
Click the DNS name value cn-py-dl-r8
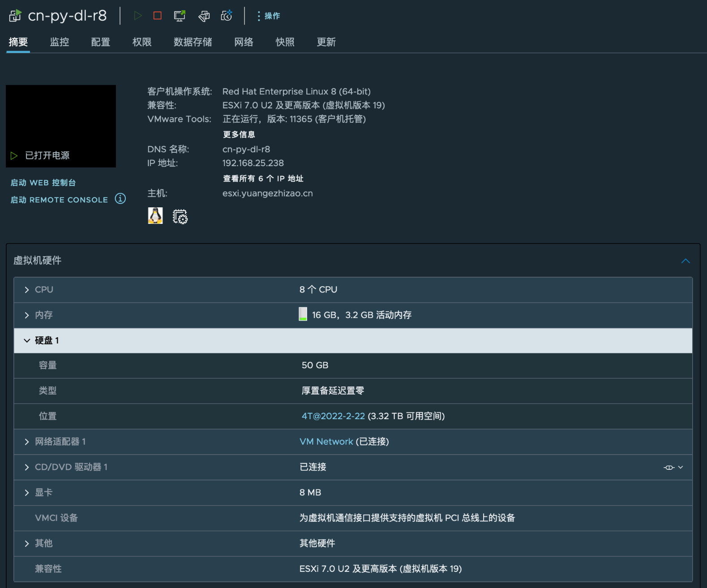pyautogui.click(x=246, y=149)
